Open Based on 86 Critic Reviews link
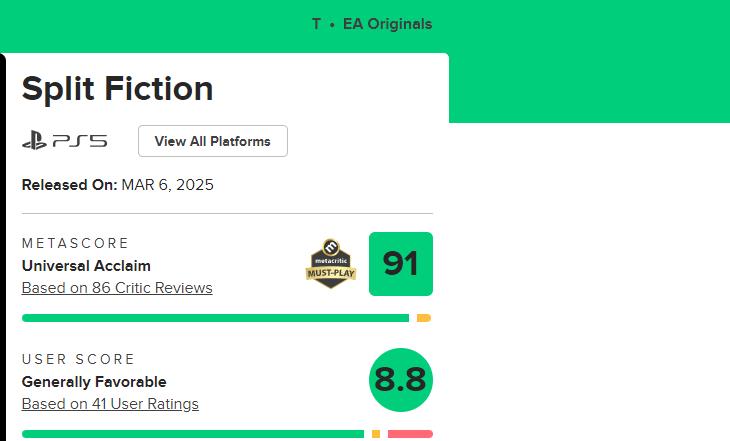730x441 pixels. tap(117, 288)
